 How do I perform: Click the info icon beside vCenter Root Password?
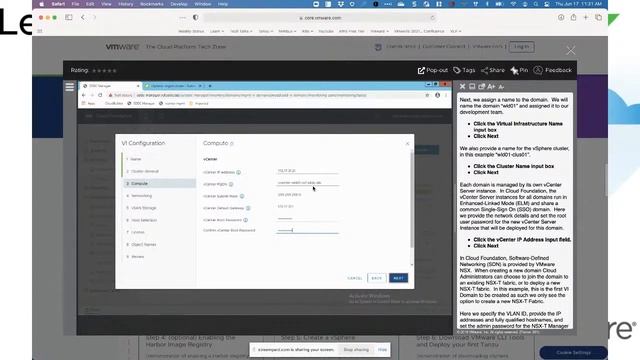click(x=246, y=220)
